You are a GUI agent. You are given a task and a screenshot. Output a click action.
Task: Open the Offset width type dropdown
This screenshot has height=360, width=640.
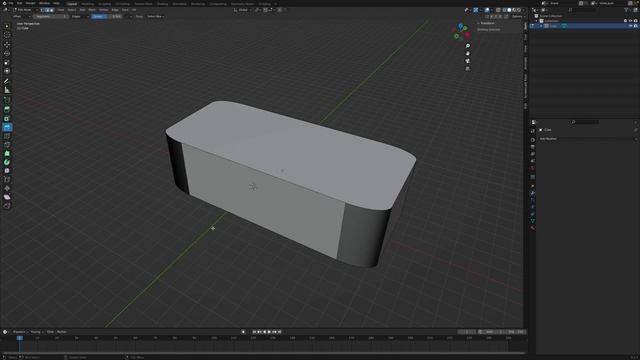pos(21,17)
